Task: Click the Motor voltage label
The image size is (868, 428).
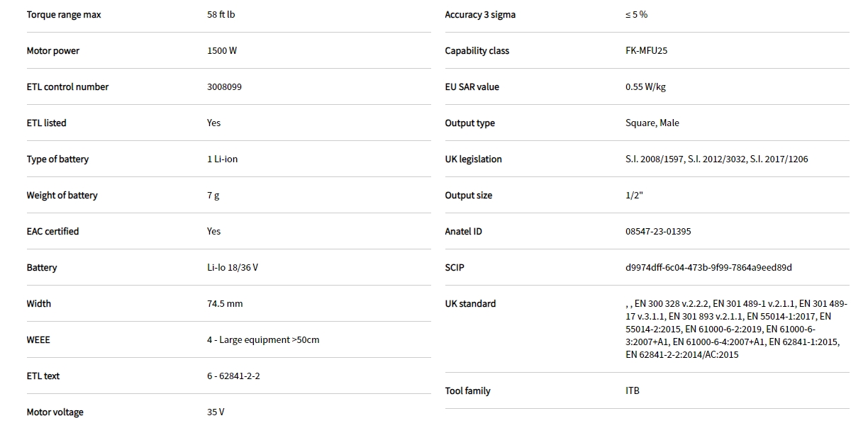Action: [55, 412]
